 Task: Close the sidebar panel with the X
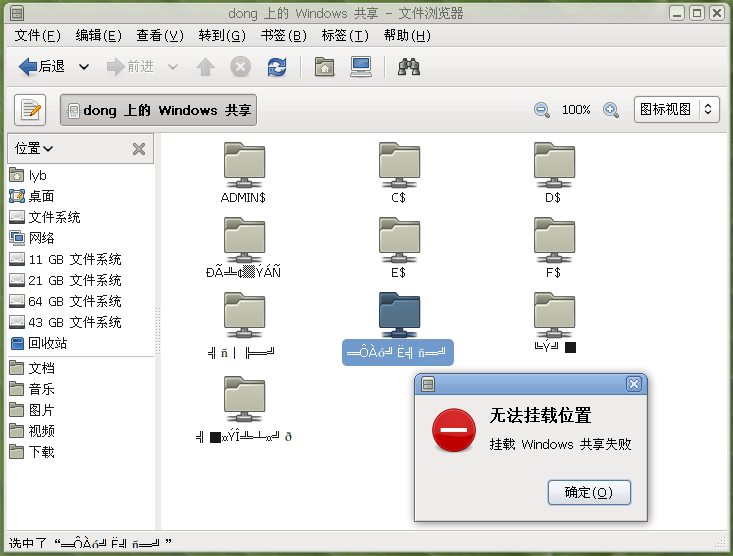[x=139, y=149]
